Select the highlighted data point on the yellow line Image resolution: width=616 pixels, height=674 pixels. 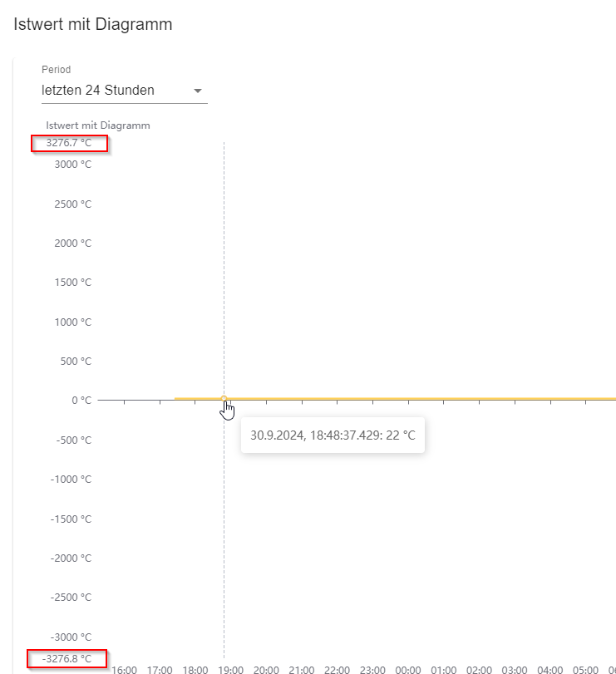point(224,399)
